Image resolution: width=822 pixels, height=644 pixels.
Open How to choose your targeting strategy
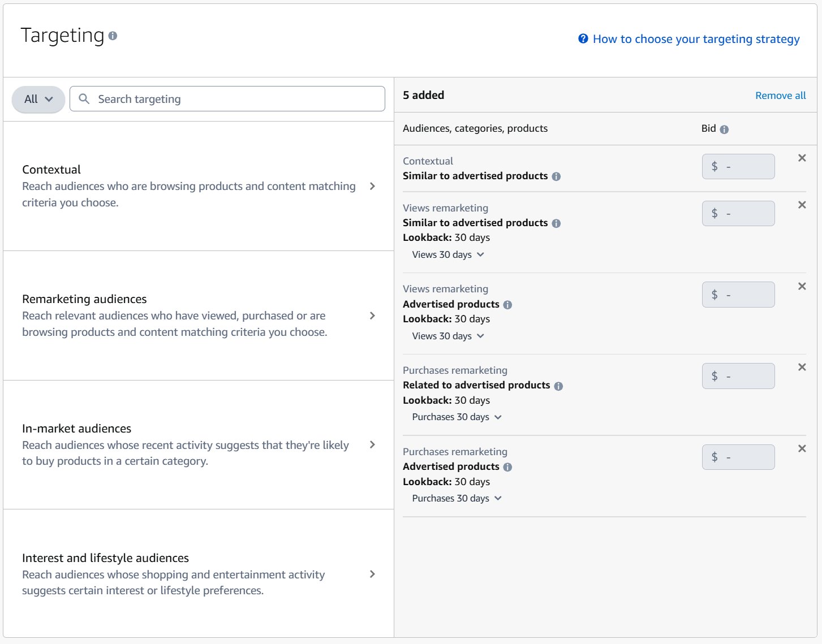pyautogui.click(x=695, y=38)
